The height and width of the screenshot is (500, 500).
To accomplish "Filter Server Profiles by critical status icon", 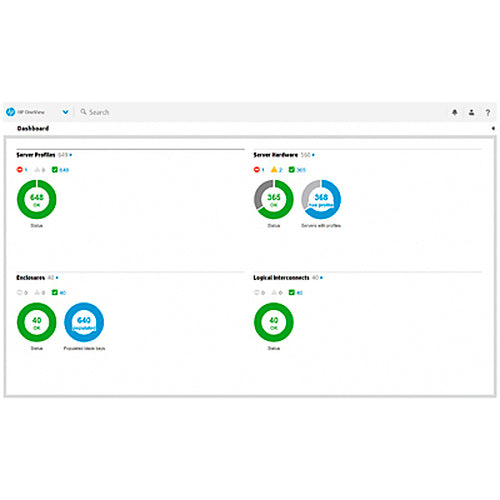I will [x=19, y=170].
